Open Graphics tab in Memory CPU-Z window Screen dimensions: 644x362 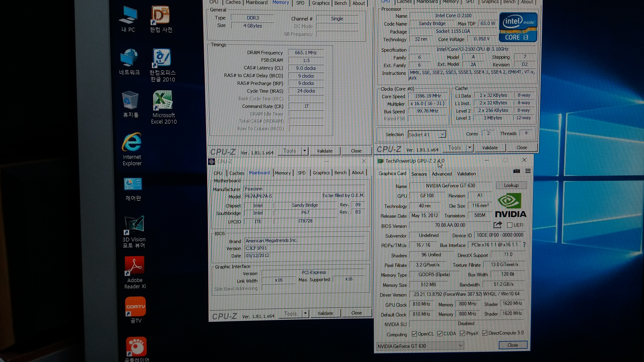click(x=321, y=3)
